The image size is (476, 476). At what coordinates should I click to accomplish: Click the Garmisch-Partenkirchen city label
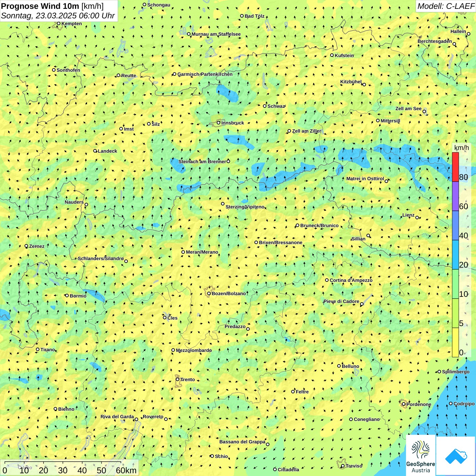(205, 74)
